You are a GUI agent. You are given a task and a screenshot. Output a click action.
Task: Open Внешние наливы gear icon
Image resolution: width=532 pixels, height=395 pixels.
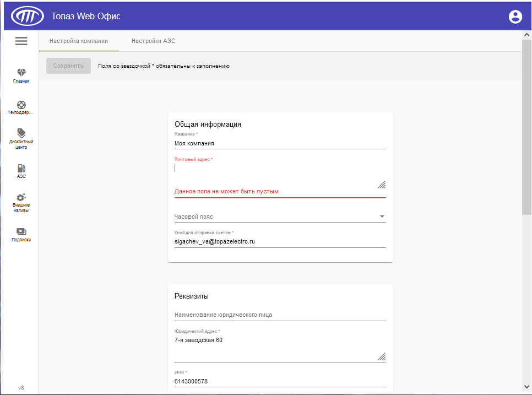click(21, 197)
